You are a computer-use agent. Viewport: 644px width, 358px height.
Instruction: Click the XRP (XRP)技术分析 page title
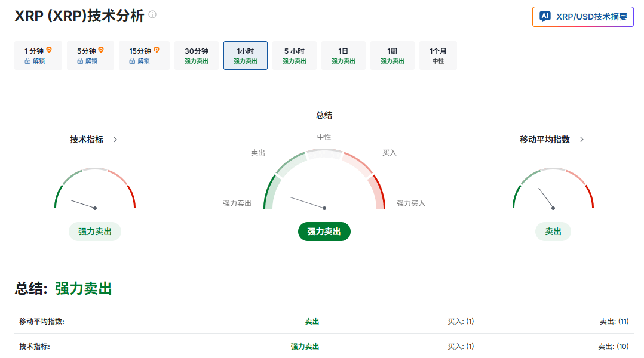(x=79, y=16)
